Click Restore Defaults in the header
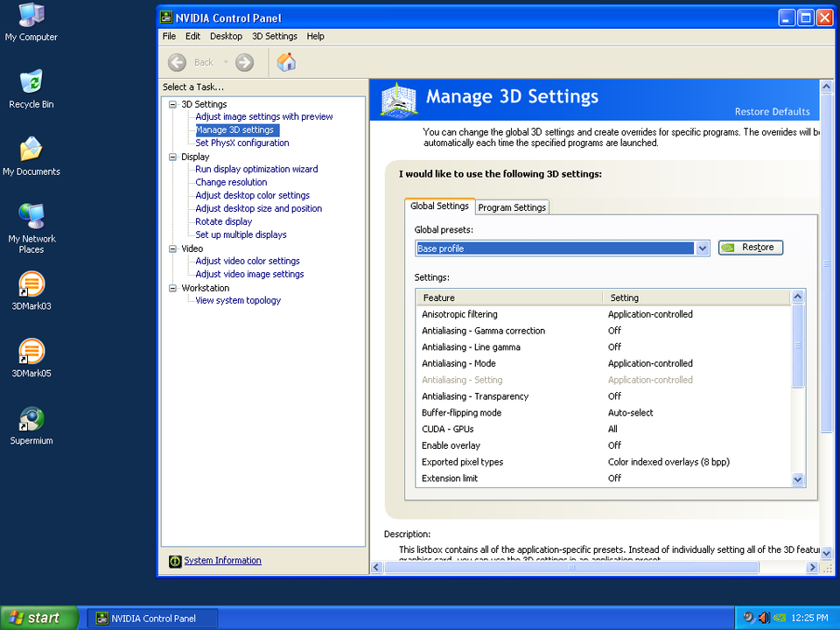The height and width of the screenshot is (630, 840). point(772,112)
